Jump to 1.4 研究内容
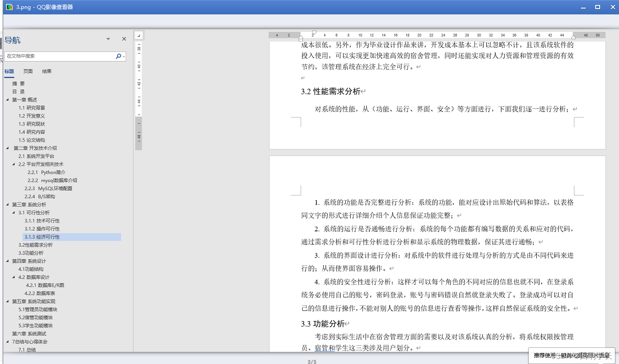This screenshot has height=364, width=619. [x=31, y=132]
